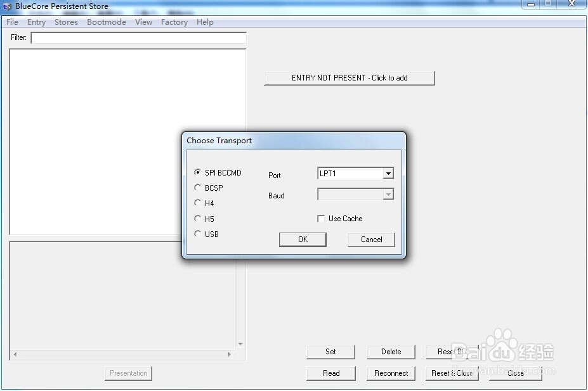This screenshot has height=391, width=588.
Task: Click the Set button
Action: point(330,352)
